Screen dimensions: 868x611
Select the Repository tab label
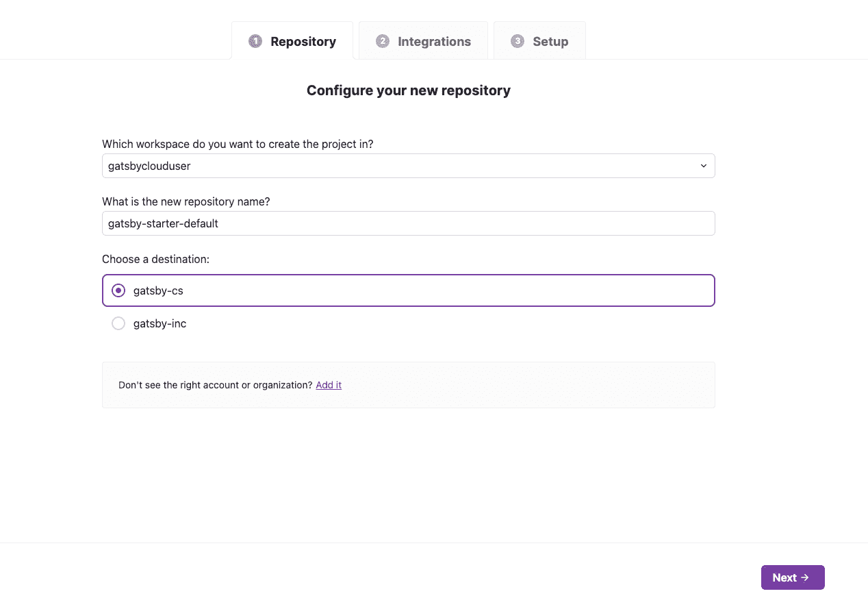(303, 41)
